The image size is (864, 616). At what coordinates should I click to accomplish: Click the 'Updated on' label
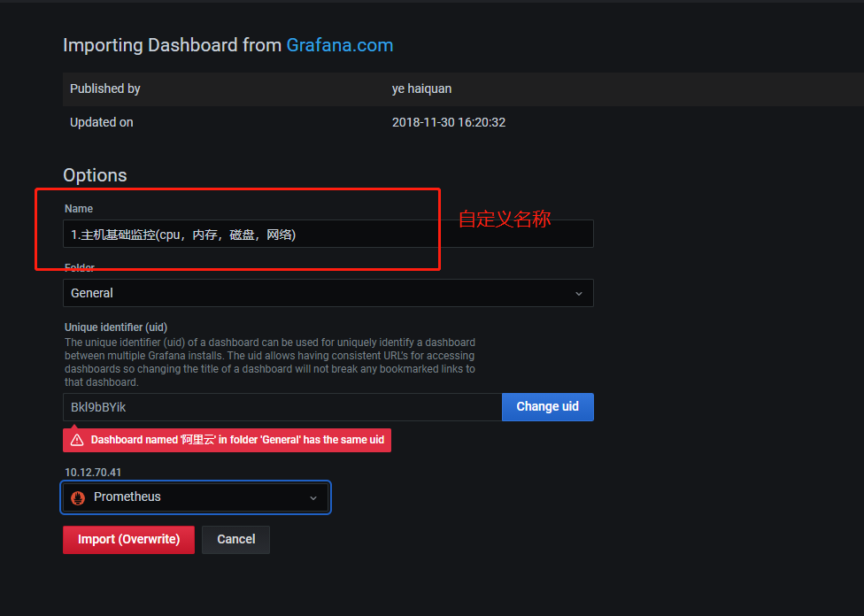(x=102, y=122)
